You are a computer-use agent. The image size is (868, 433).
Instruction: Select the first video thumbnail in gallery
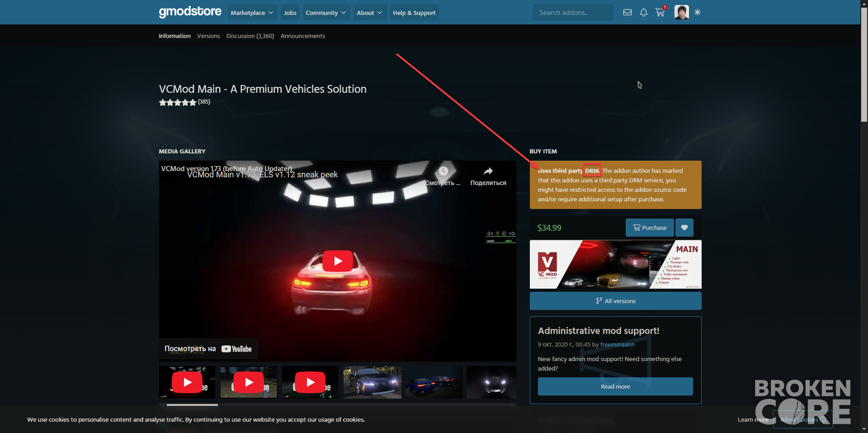click(187, 382)
